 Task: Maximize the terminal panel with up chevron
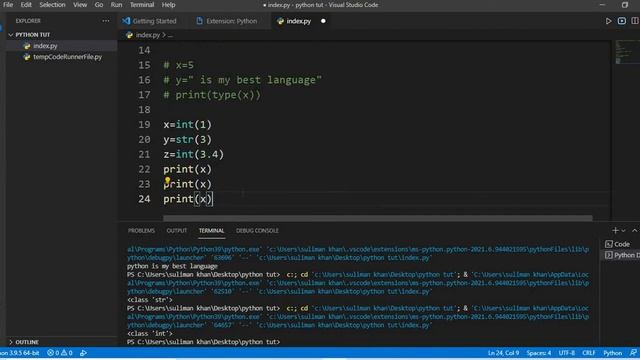634,231
